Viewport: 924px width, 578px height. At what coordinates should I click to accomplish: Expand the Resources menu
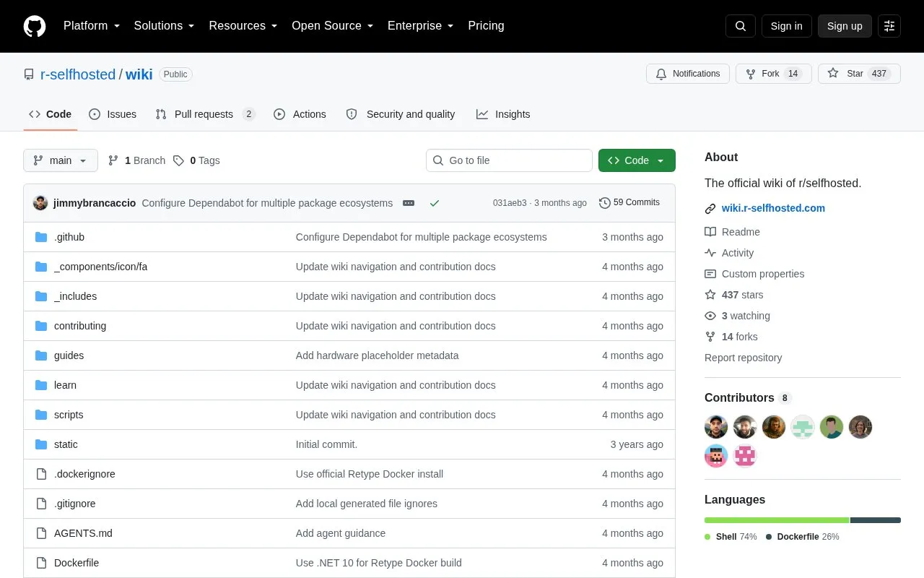click(x=243, y=26)
